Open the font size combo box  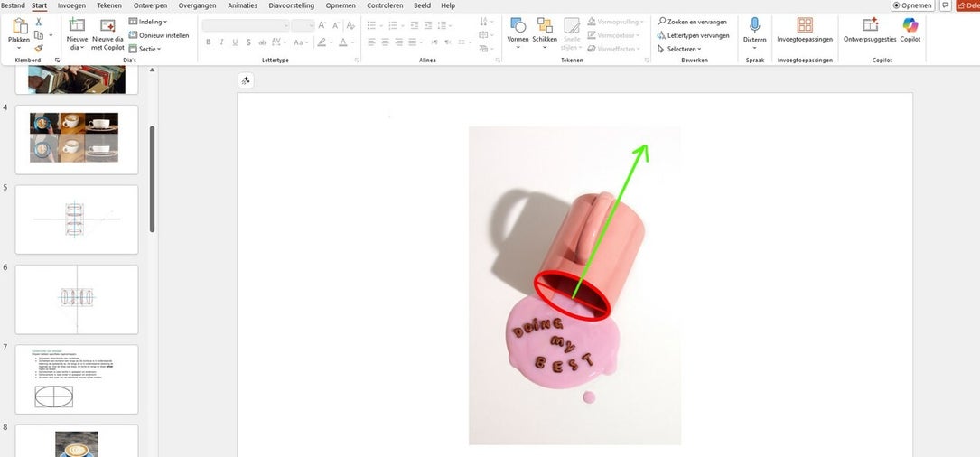303,25
